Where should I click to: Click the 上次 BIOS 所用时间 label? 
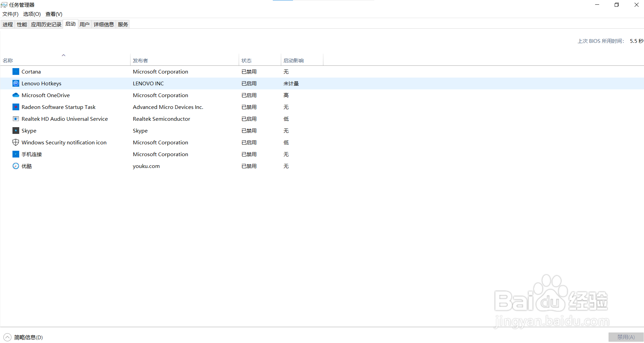point(601,41)
